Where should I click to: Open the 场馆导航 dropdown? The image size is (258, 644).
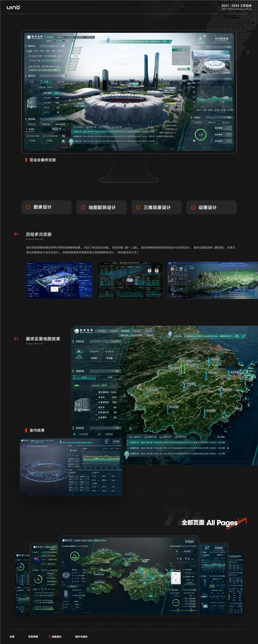coord(189,47)
